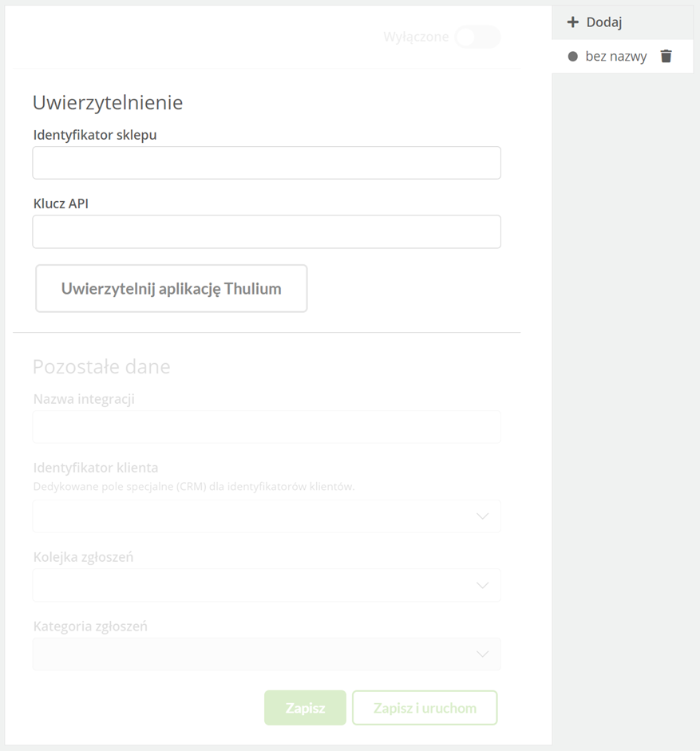Click the Nazwa integracji text field
Image resolution: width=700 pixels, height=751 pixels.
(x=267, y=427)
